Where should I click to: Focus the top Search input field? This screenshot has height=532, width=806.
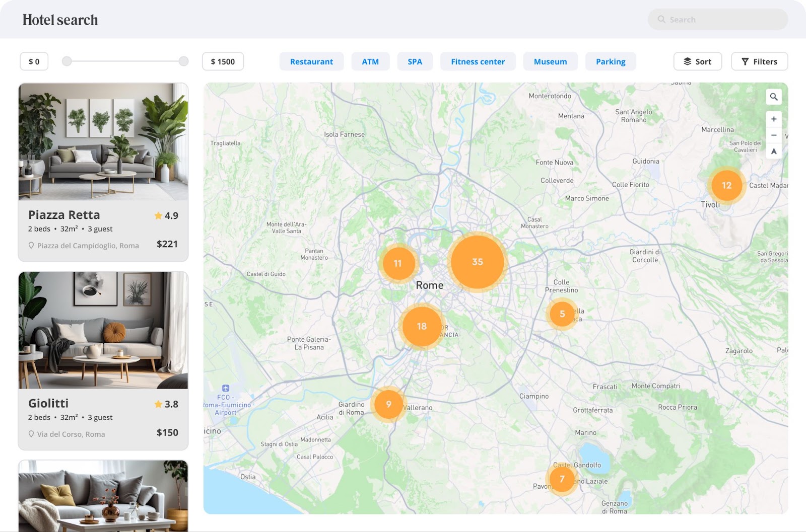[x=718, y=20]
